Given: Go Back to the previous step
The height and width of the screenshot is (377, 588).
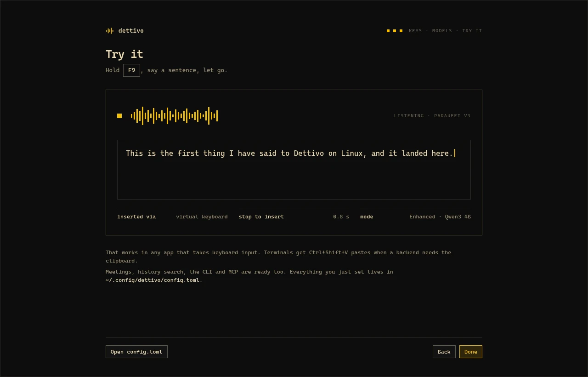Looking at the screenshot, I should (x=444, y=352).
